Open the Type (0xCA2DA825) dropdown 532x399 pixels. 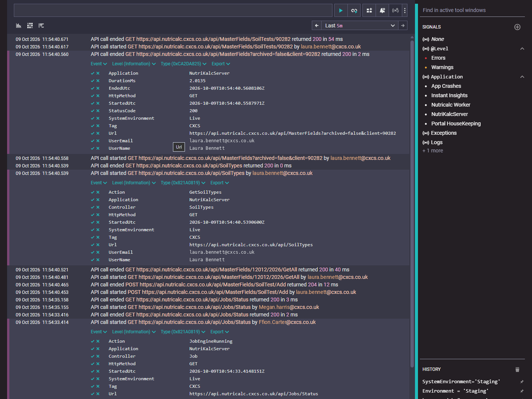[183, 64]
